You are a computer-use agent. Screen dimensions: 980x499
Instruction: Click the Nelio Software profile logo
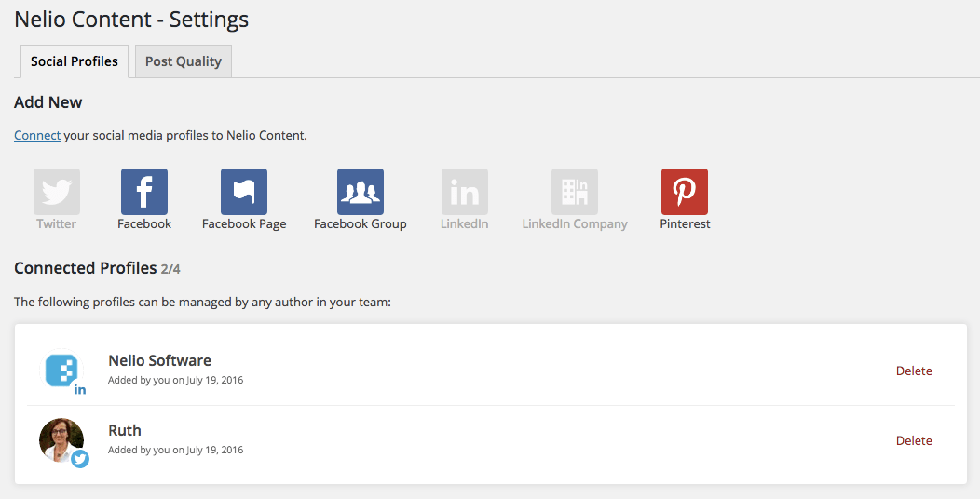pos(61,370)
